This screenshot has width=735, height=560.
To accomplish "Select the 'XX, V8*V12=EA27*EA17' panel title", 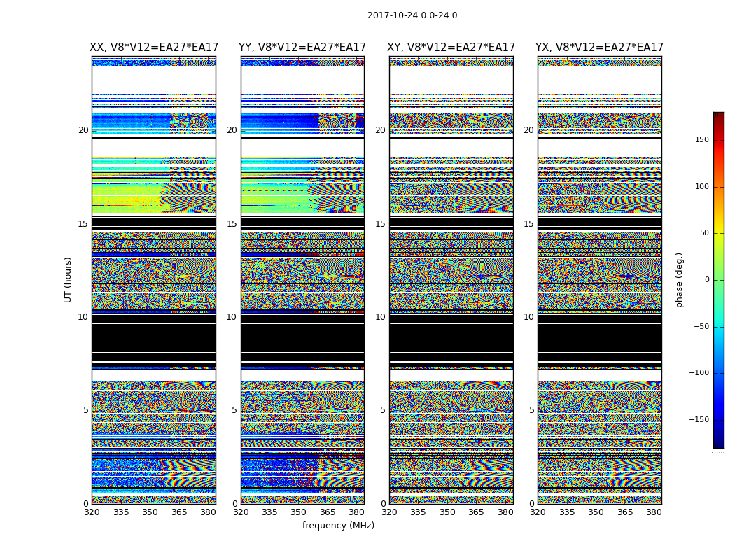I will [154, 48].
